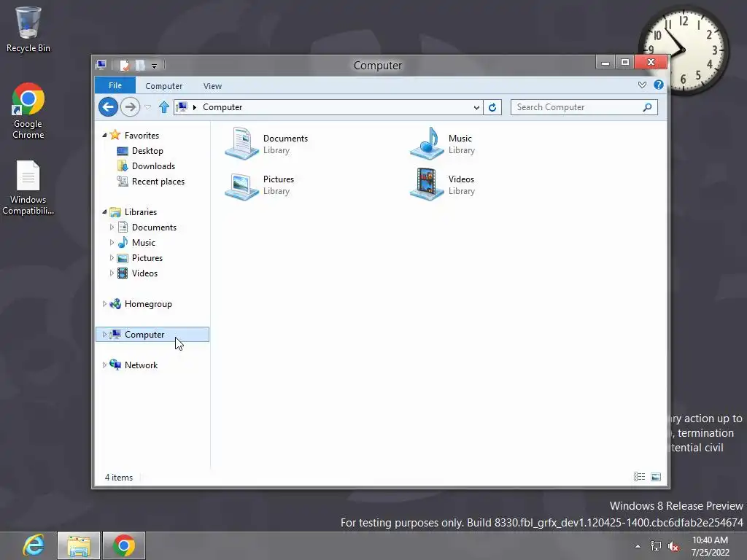Screen dimensions: 747x560
Task: Expand the ribbon with chevron
Action: [x=642, y=85]
